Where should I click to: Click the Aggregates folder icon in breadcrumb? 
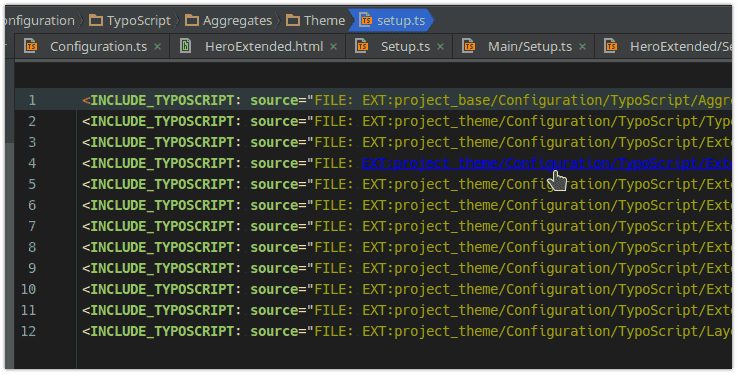pos(191,20)
